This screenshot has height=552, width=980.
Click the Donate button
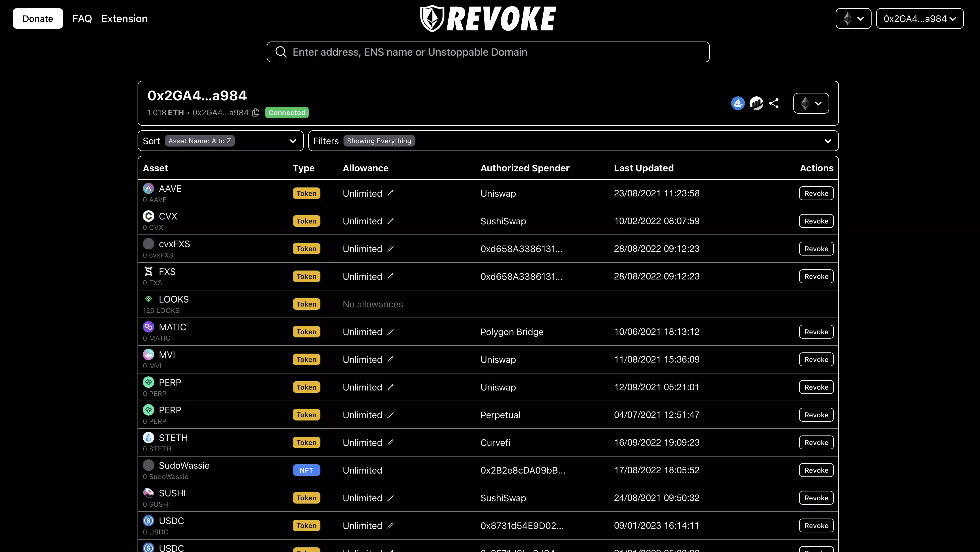38,18
